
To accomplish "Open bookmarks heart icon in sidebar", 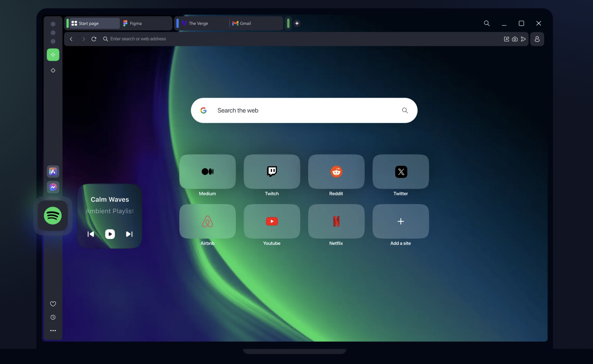I will tap(53, 304).
